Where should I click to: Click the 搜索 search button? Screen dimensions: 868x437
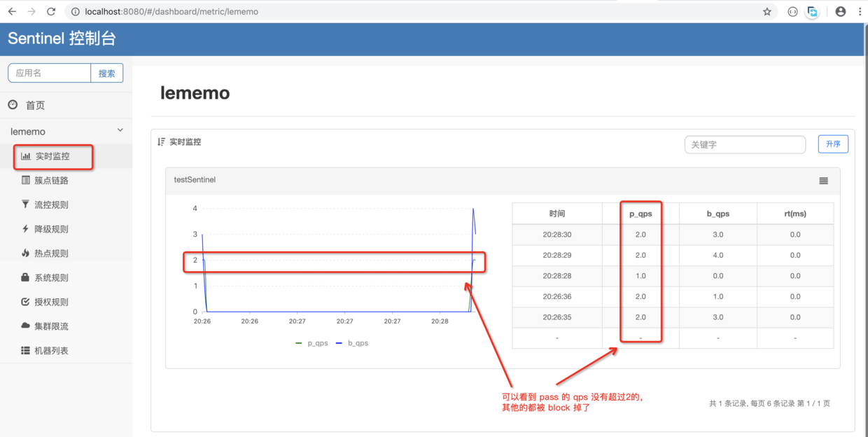(107, 73)
